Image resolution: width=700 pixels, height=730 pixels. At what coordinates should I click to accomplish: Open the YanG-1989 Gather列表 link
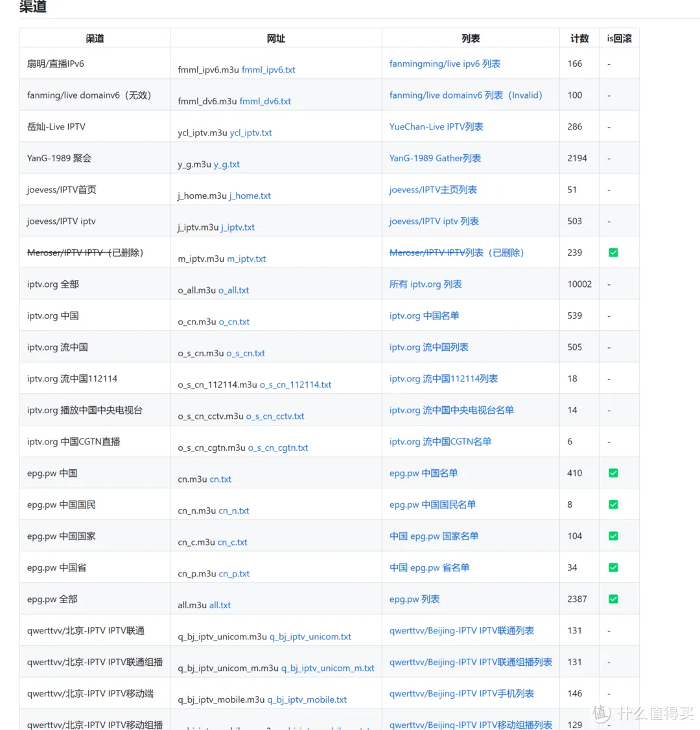pos(435,158)
